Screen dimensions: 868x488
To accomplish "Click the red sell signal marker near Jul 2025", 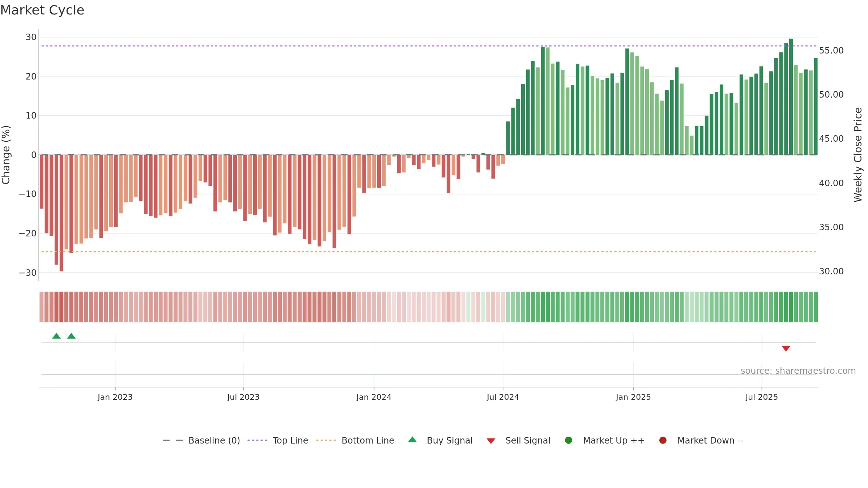I will click(x=786, y=348).
